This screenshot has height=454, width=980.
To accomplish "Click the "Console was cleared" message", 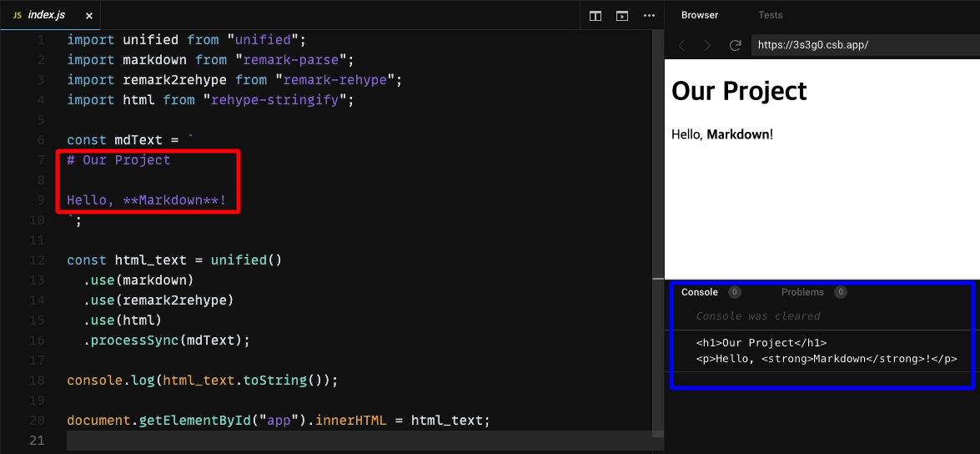I will pyautogui.click(x=758, y=315).
